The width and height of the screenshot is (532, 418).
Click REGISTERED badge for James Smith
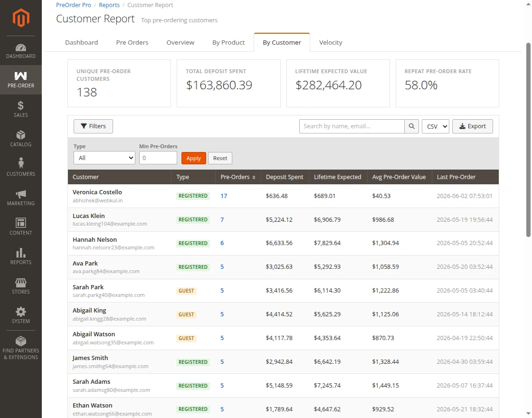click(x=193, y=362)
